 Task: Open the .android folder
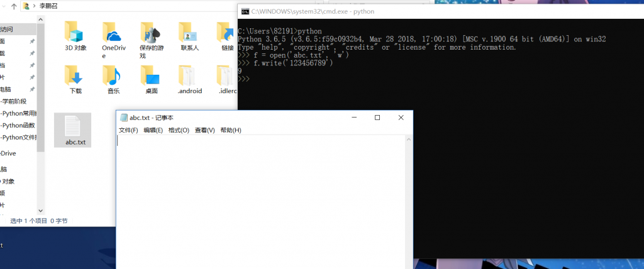pos(189,77)
